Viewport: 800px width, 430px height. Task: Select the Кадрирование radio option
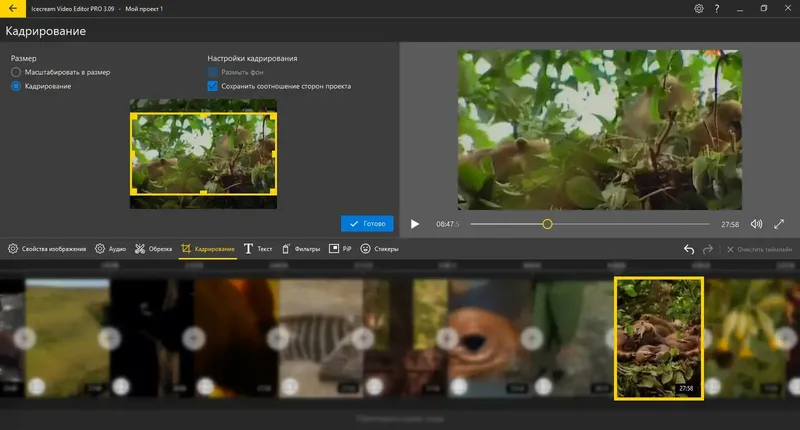[x=16, y=87]
